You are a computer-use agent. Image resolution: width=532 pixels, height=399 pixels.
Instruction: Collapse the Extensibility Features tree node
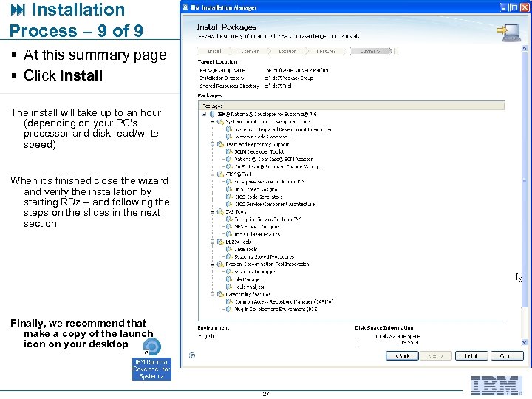coord(212,294)
